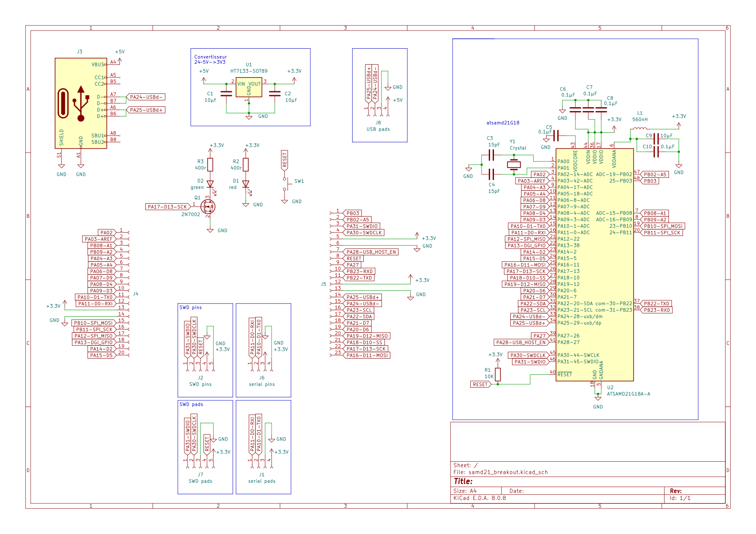
Task: Select PA19-D12-MISO label on connector J5
Action: pos(367,336)
